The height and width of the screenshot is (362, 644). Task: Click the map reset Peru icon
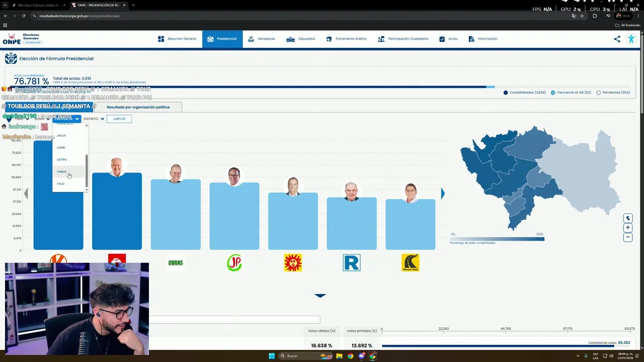628,218
